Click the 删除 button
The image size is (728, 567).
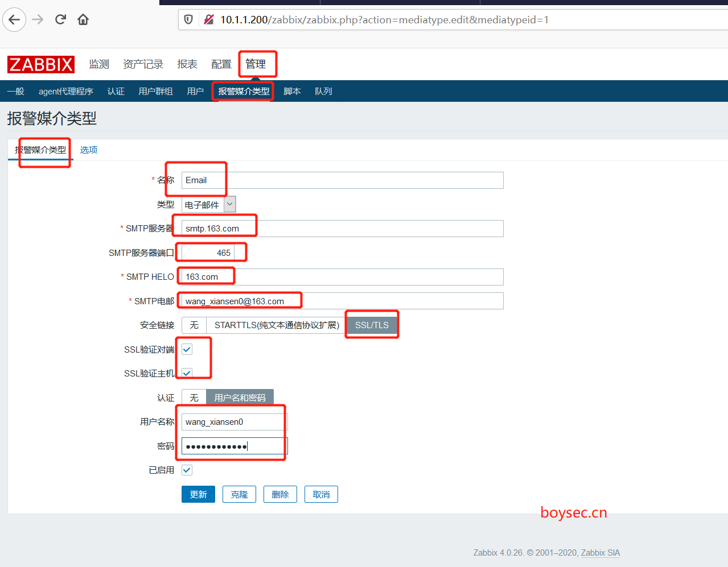280,494
